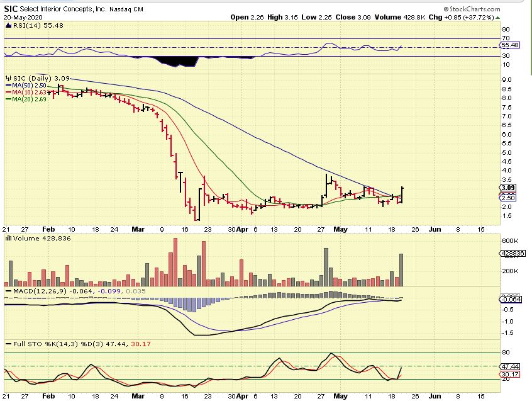Click the green up-triangle beside Chg

(x=497, y=18)
